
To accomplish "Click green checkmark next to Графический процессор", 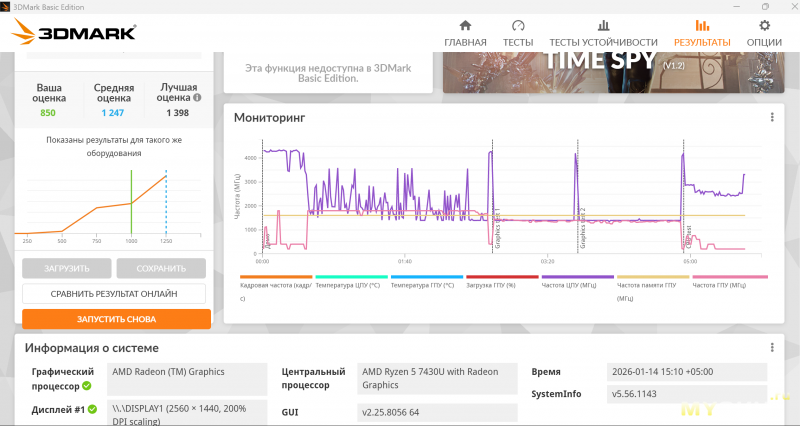I will (x=87, y=385).
